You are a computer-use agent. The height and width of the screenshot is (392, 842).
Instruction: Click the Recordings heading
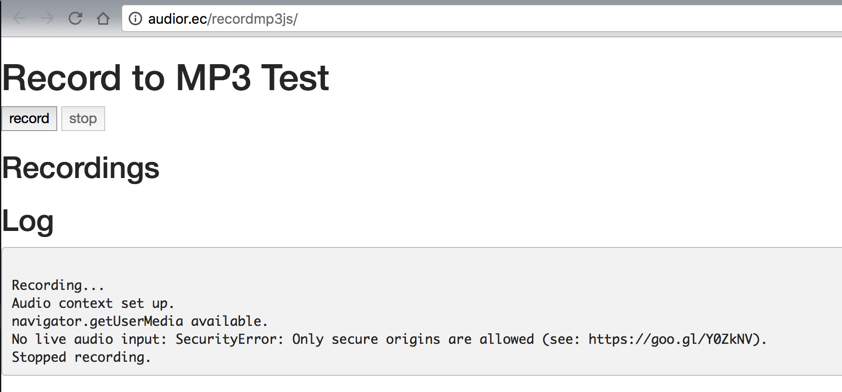click(81, 169)
